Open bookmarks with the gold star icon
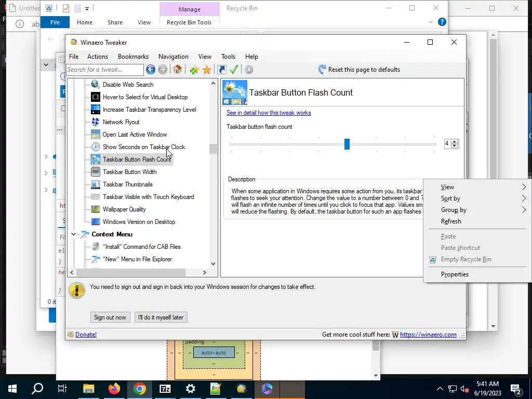Viewport: 532px width, 399px height. pyautogui.click(x=207, y=70)
